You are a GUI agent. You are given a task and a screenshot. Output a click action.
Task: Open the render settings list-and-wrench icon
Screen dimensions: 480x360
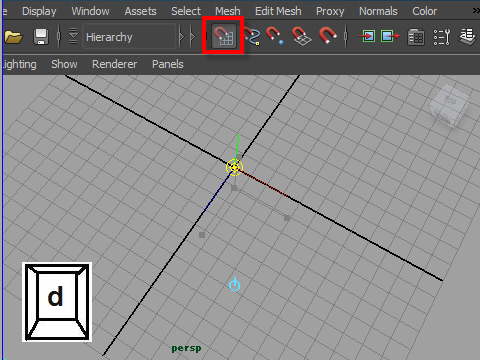[x=442, y=36]
